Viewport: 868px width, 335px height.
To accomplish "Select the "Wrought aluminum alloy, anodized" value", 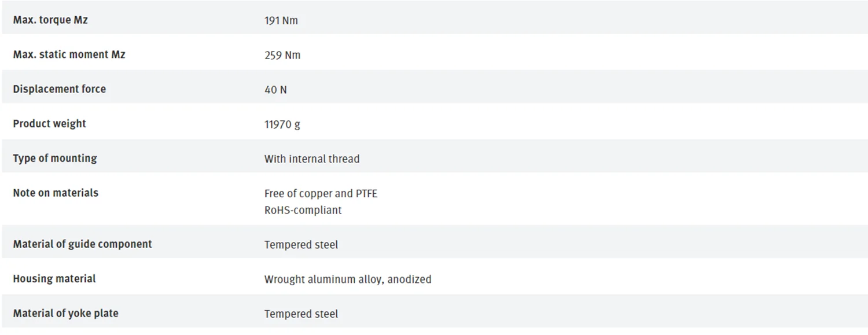I will (348, 279).
